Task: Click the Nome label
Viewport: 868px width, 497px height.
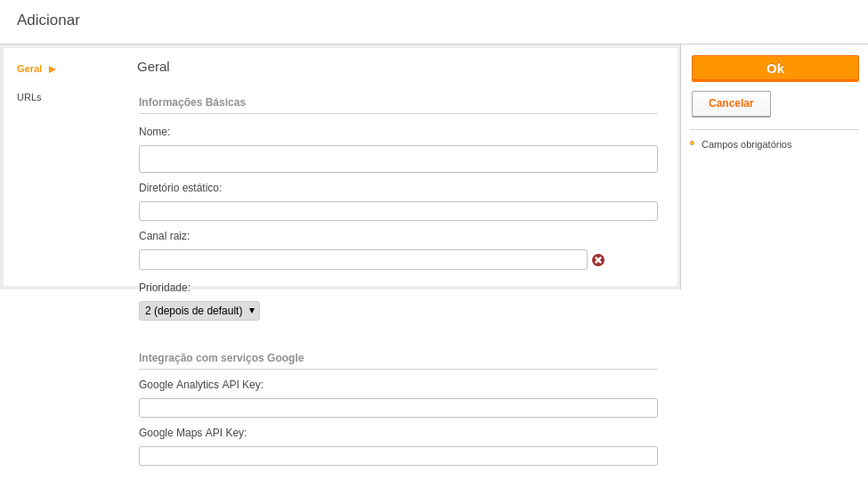Action: tap(154, 132)
